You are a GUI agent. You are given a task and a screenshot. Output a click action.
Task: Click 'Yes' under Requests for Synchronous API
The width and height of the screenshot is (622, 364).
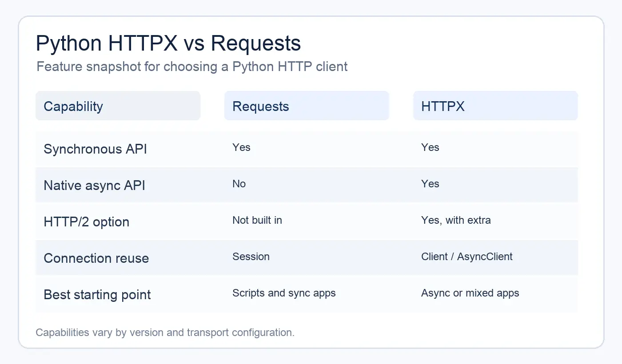(x=241, y=147)
